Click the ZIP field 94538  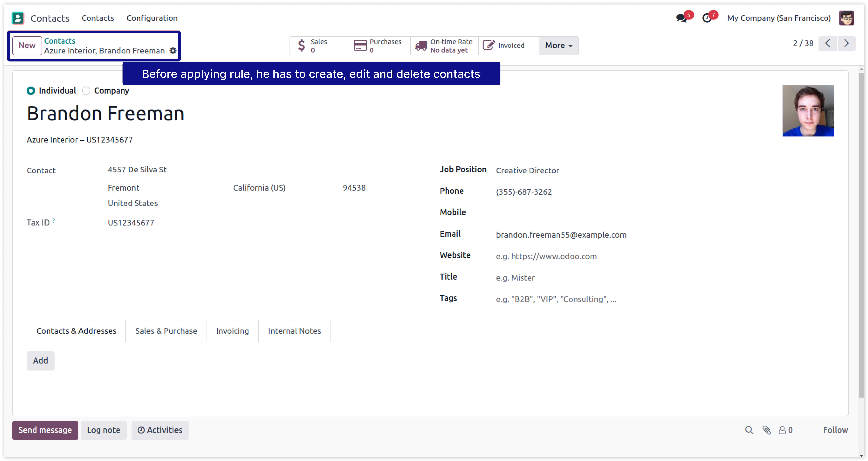pyautogui.click(x=354, y=188)
